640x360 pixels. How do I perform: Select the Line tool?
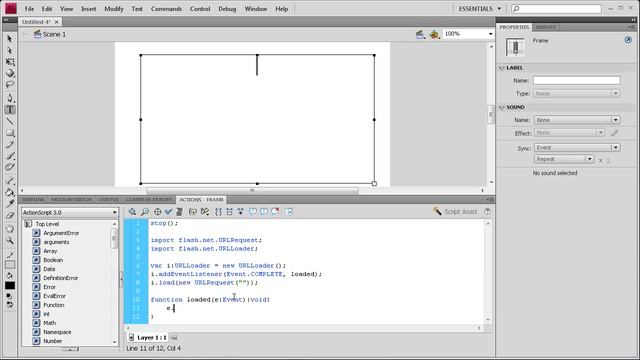point(10,121)
